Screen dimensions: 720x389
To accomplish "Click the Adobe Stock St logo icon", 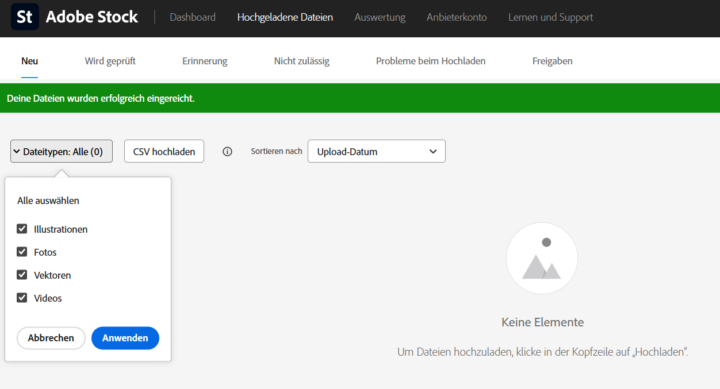I will point(24,17).
